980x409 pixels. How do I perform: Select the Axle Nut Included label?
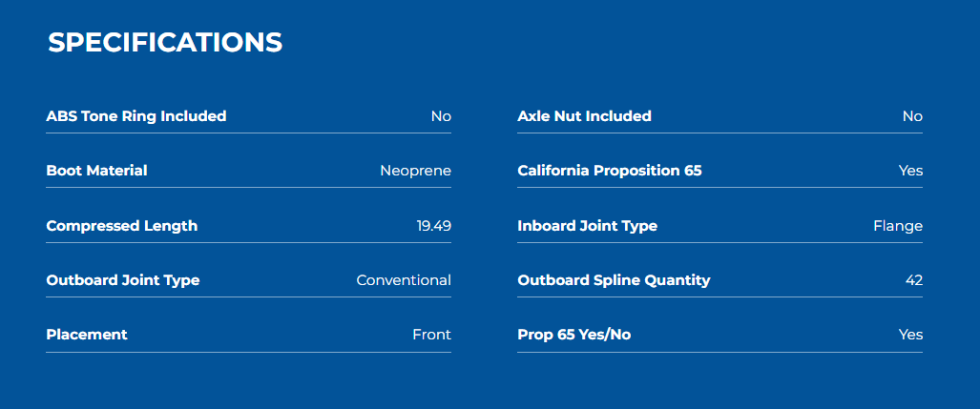(584, 116)
